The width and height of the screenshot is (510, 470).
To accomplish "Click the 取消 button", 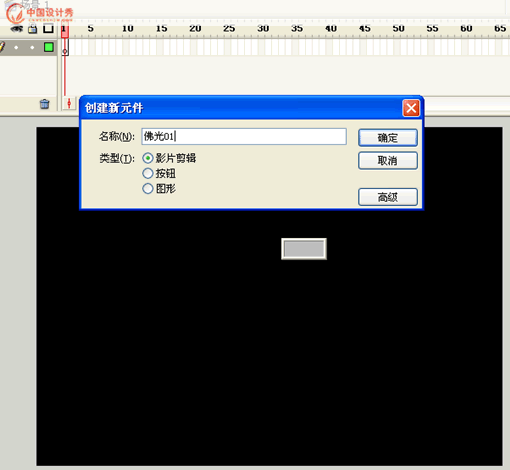I will (388, 161).
